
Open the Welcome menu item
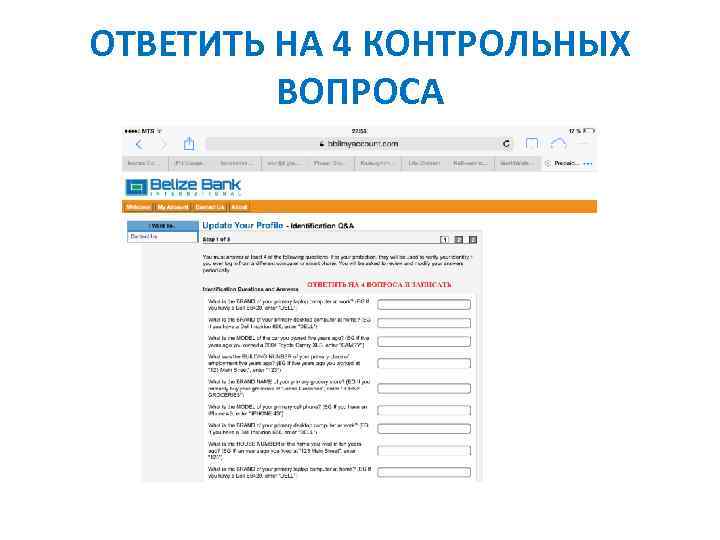point(138,207)
